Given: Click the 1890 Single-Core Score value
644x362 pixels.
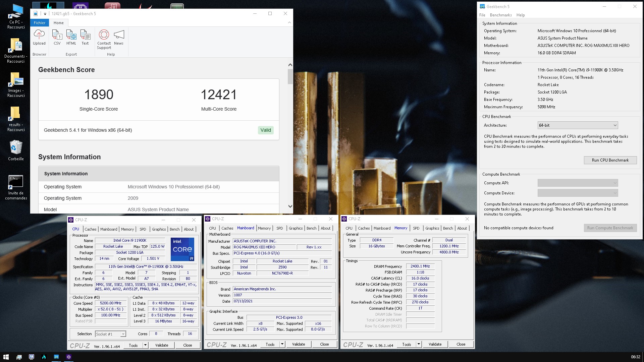Looking at the screenshot, I should 99,95.
